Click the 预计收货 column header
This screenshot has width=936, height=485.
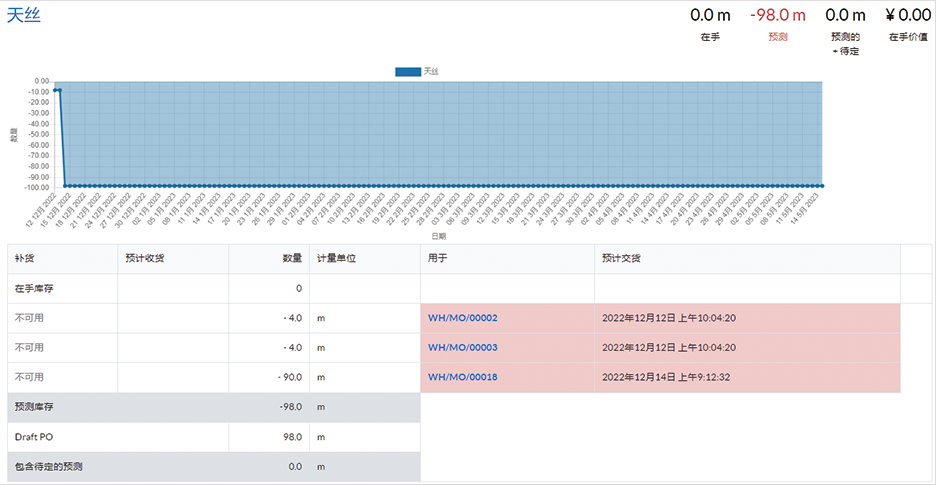(144, 258)
